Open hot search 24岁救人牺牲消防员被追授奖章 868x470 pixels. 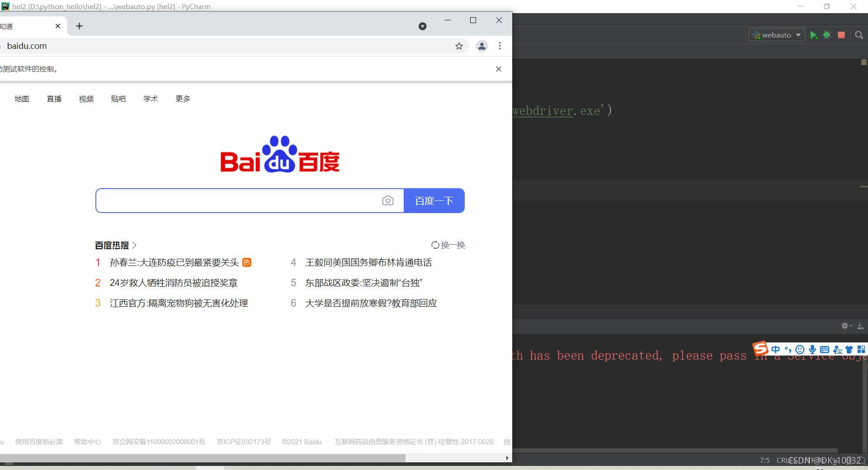[174, 283]
